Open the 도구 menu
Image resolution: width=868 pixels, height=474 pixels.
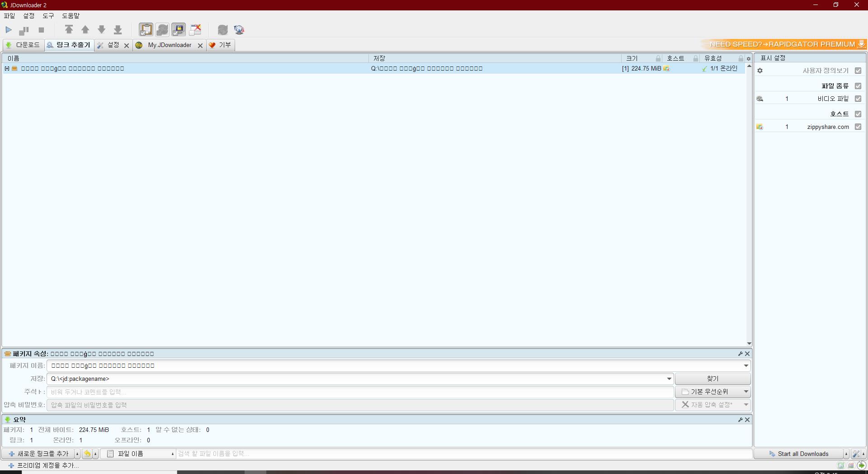(48, 16)
